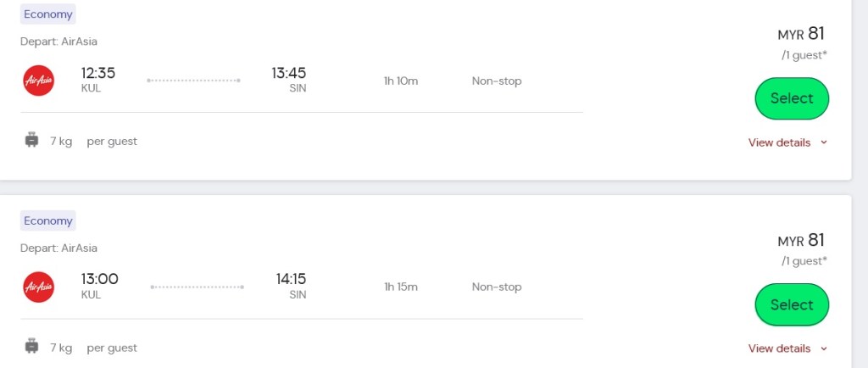Open View details for the 13:00 flight

click(x=779, y=348)
